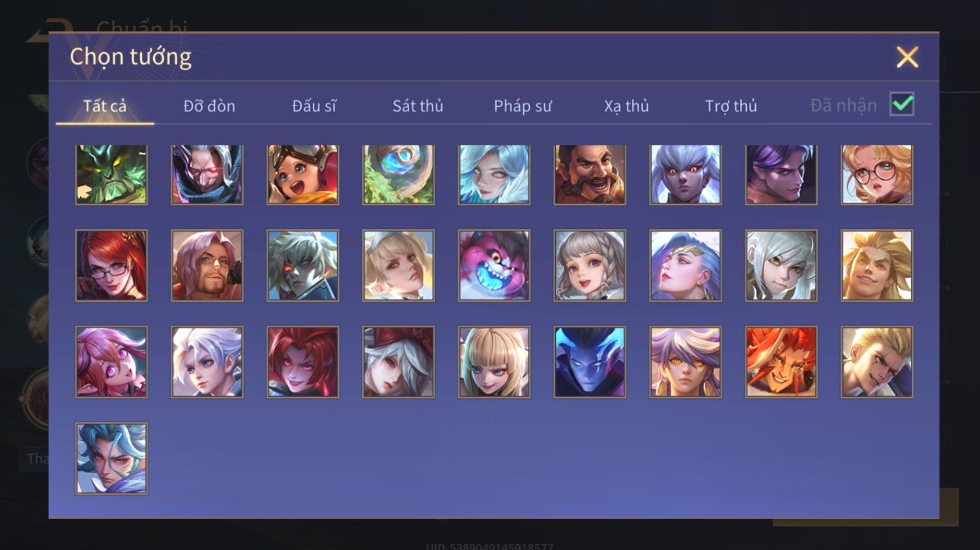The image size is (980, 550).
Task: Select the hooded red-eyed hero portrait
Action: pos(207,175)
